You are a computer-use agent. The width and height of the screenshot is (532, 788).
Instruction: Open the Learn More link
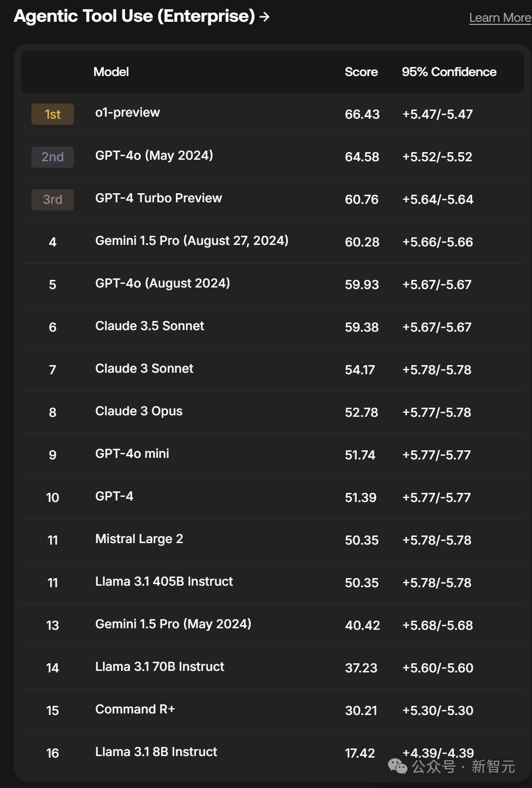[x=500, y=18]
